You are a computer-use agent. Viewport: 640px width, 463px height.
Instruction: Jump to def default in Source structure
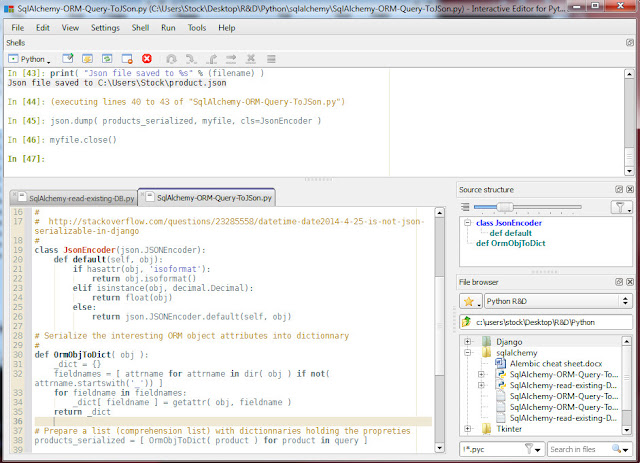510,233
